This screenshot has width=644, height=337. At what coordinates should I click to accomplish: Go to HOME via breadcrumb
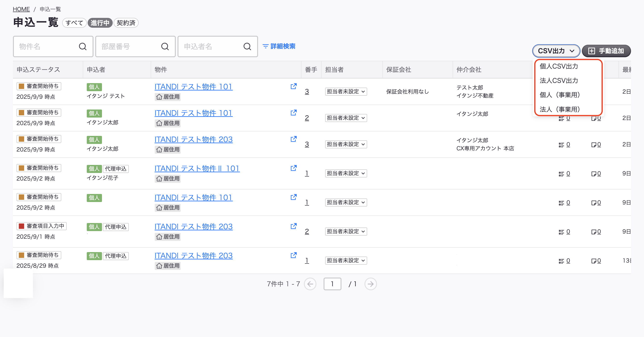pyautogui.click(x=21, y=9)
